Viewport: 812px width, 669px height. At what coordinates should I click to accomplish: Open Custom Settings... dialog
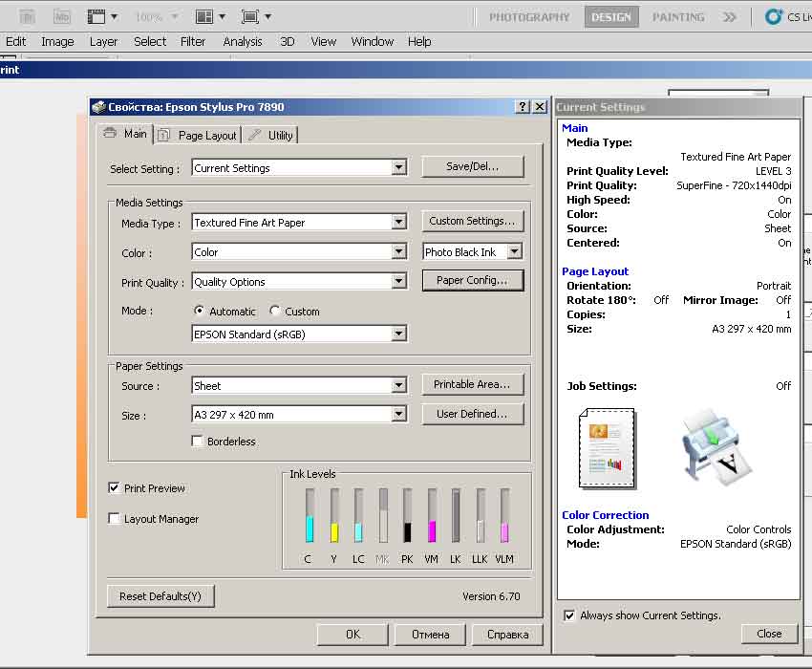tap(472, 221)
